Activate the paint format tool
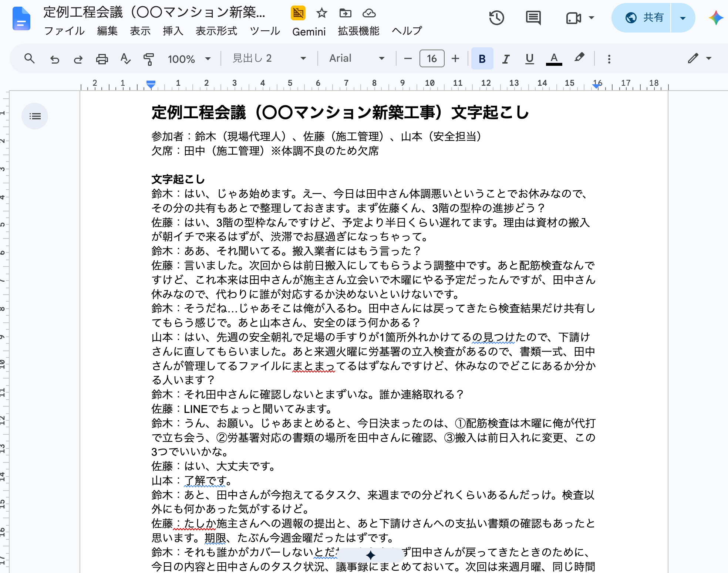Screen dimensions: 728x573 (149, 59)
